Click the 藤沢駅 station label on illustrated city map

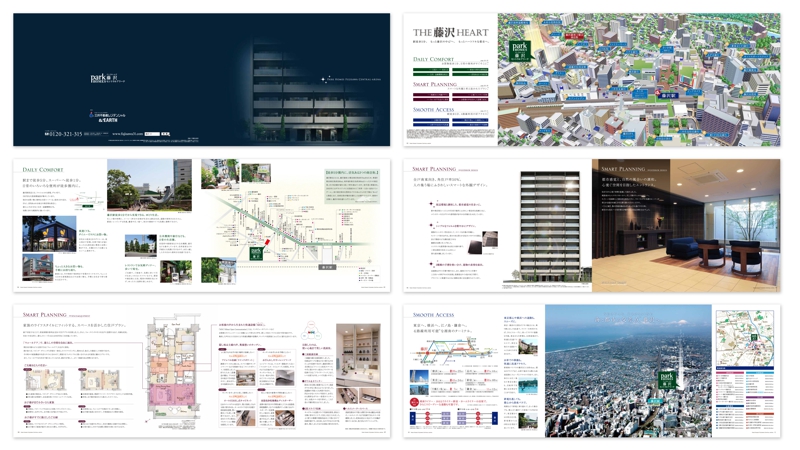(666, 95)
